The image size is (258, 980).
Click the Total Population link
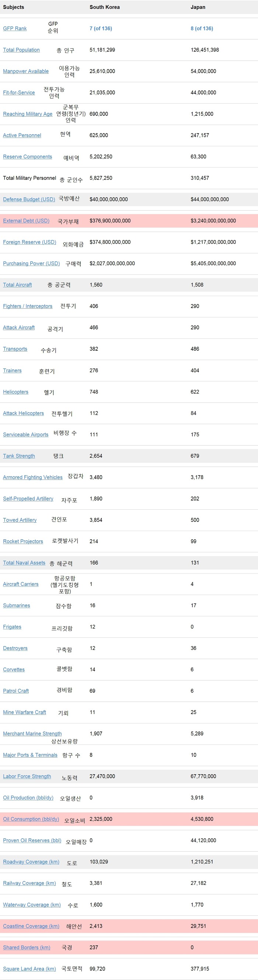[x=21, y=50]
